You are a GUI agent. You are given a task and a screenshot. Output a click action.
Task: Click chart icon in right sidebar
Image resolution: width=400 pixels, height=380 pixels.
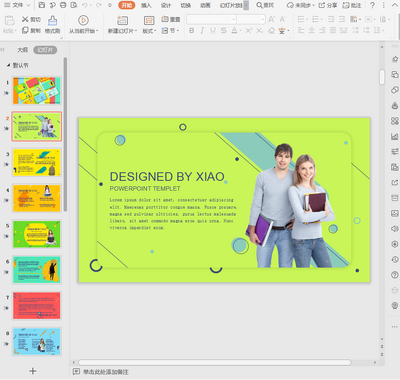[x=395, y=136]
